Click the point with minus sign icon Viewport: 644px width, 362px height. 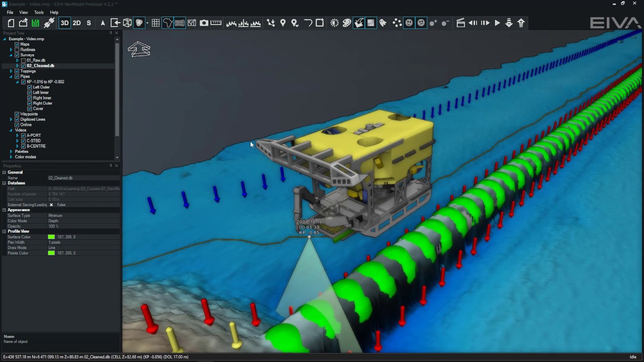point(445,23)
